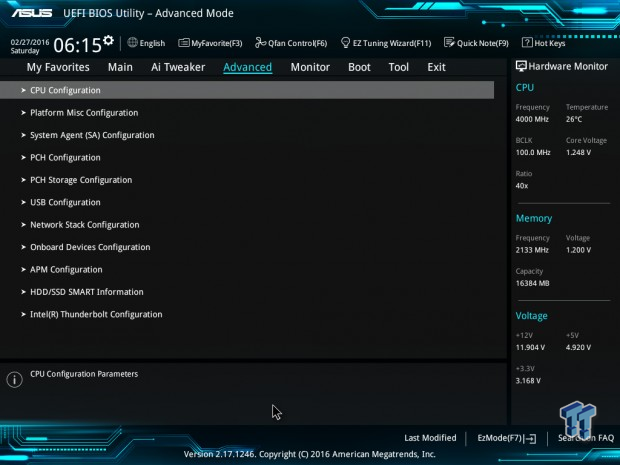Open MyFavorite(F3) menu
The height and width of the screenshot is (465, 620).
tap(210, 43)
